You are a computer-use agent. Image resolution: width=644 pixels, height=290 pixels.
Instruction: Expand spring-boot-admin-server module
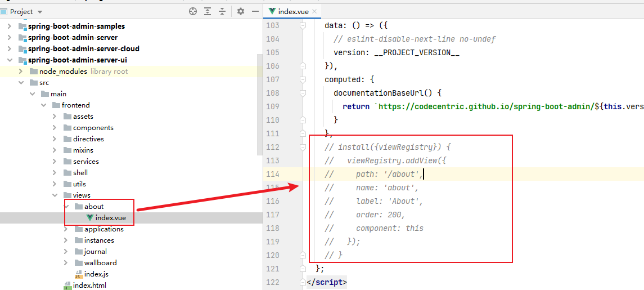(x=10, y=37)
